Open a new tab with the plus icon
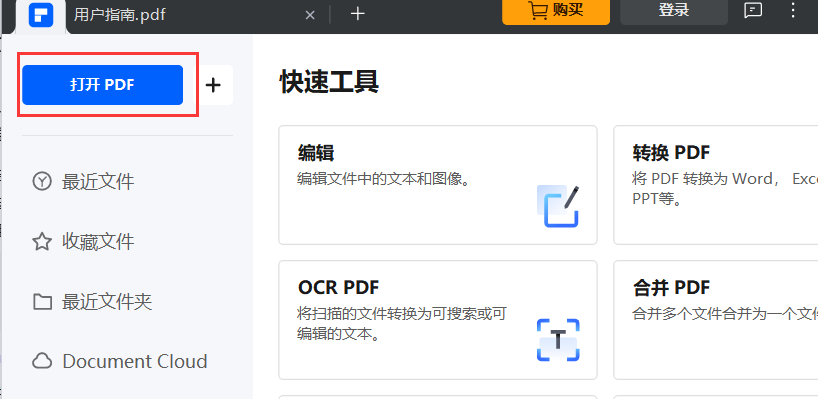The height and width of the screenshot is (399, 818). pyautogui.click(x=357, y=14)
